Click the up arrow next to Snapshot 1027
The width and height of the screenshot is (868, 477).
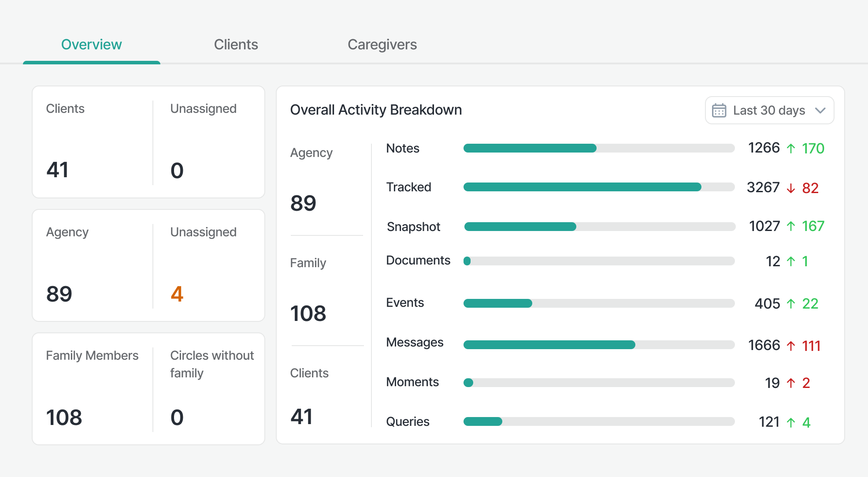pos(791,226)
